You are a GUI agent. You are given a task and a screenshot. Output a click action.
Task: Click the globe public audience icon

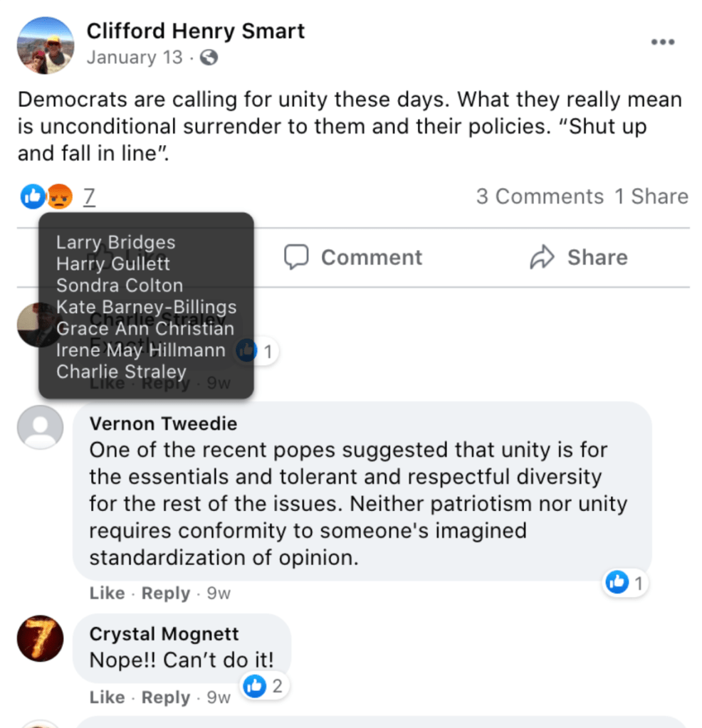209,58
